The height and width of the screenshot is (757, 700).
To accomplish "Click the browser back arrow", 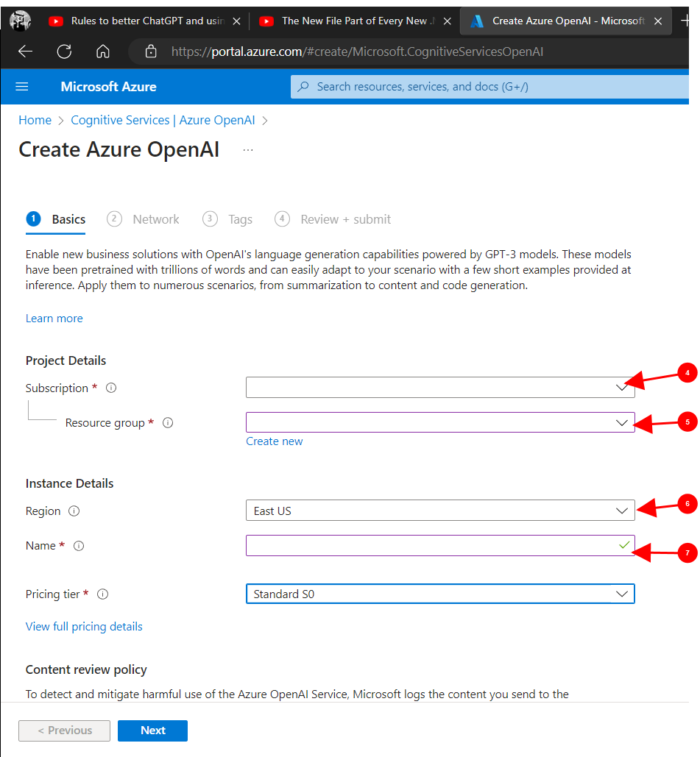I will pos(26,51).
